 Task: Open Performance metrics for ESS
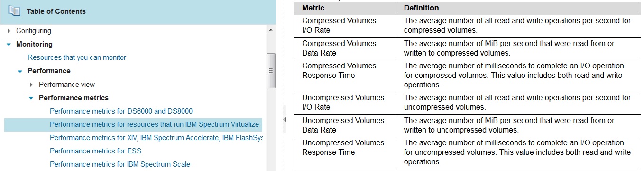pyautogui.click(x=95, y=151)
